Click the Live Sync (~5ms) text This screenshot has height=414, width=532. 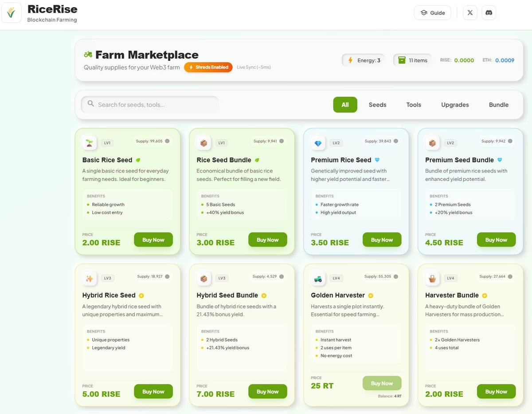(x=254, y=67)
